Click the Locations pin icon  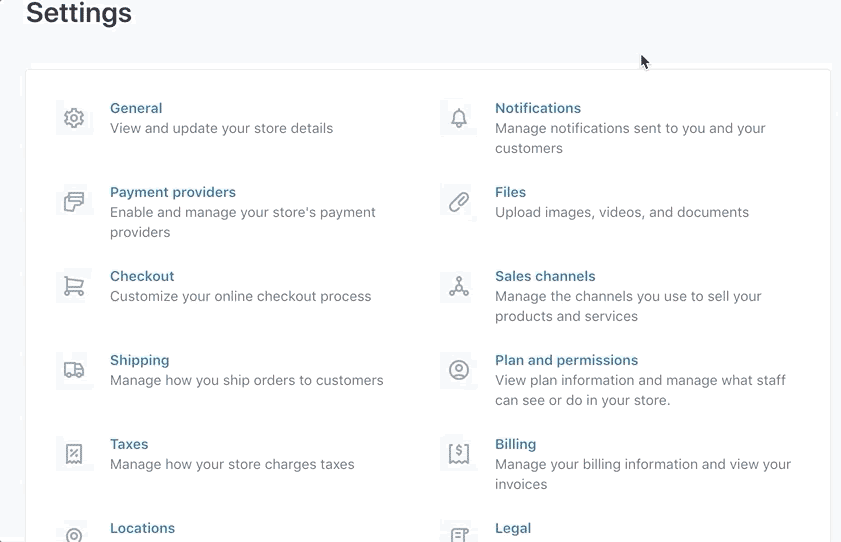[74, 534]
